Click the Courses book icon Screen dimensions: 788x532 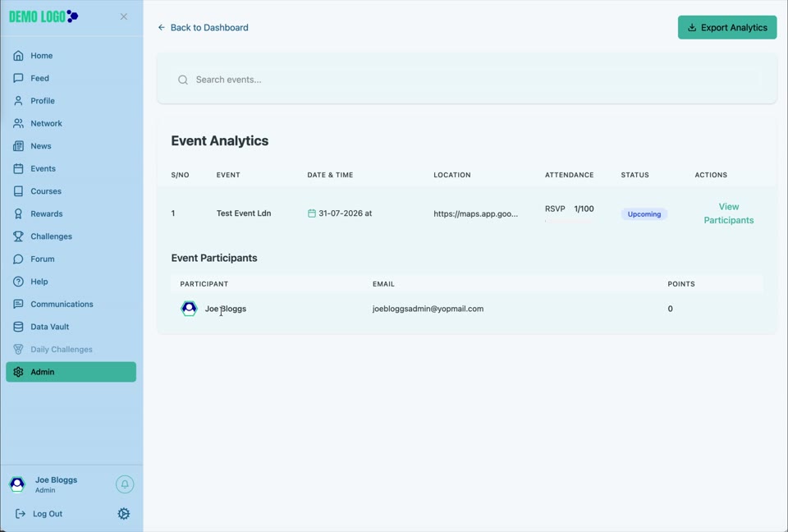tap(18, 191)
